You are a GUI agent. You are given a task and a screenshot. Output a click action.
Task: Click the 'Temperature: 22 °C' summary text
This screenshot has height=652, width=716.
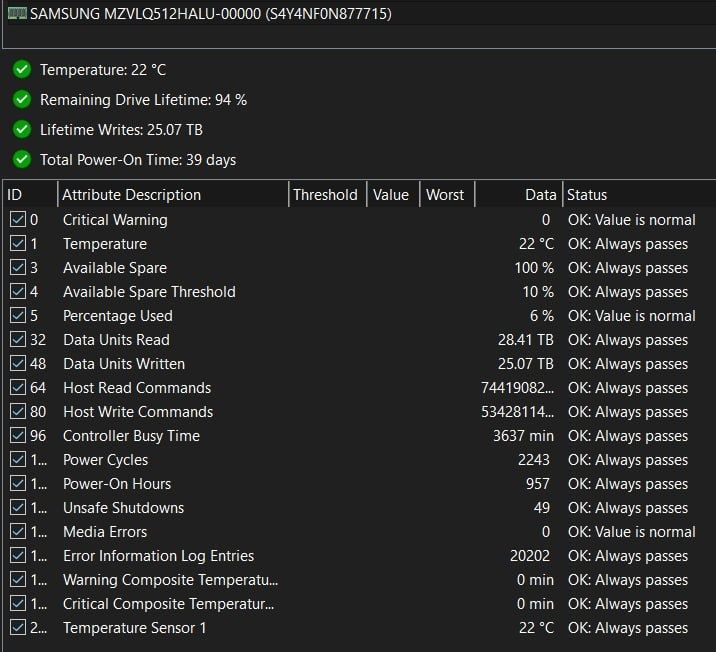click(x=103, y=70)
